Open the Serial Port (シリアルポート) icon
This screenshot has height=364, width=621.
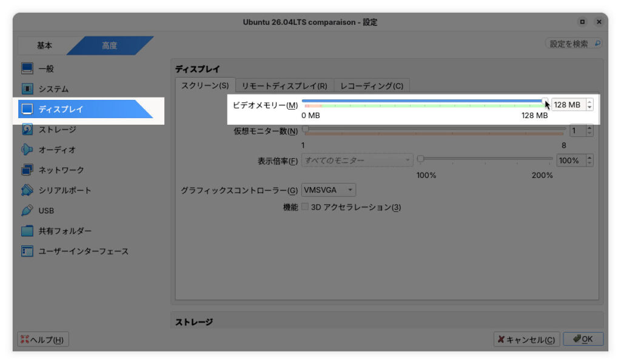(27, 190)
